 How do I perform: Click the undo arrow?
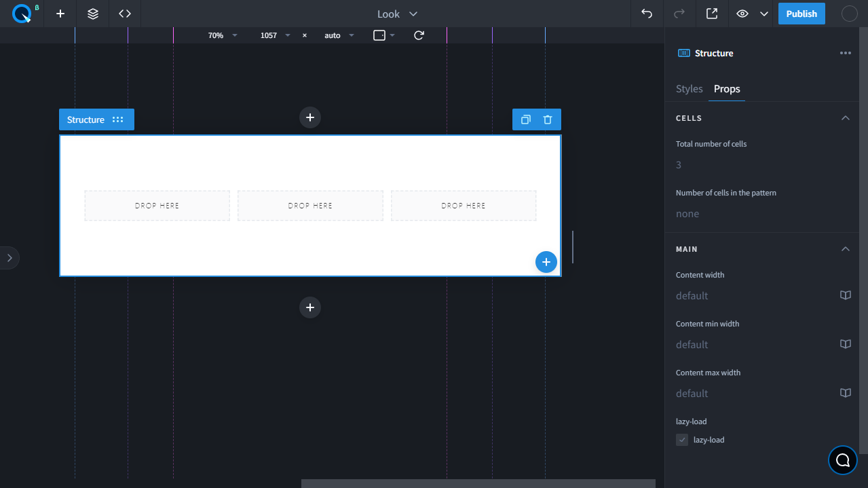click(647, 14)
